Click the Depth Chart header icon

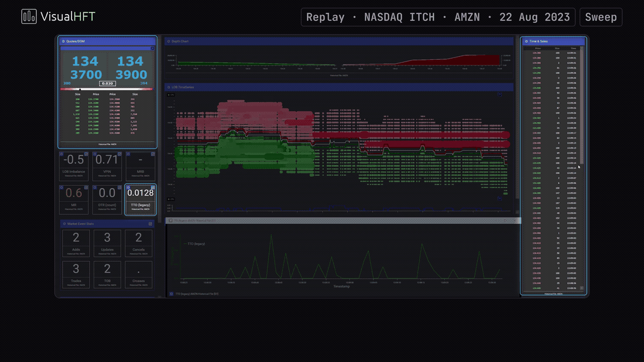click(x=169, y=41)
